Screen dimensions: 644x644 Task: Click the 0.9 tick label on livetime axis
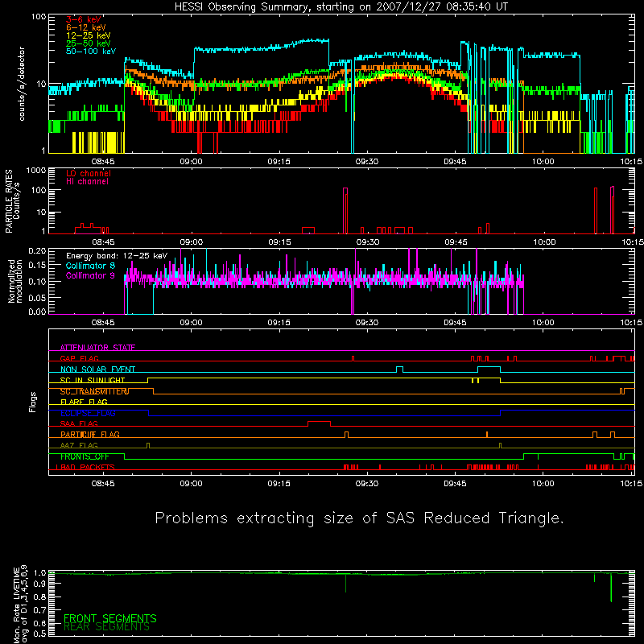(39, 584)
